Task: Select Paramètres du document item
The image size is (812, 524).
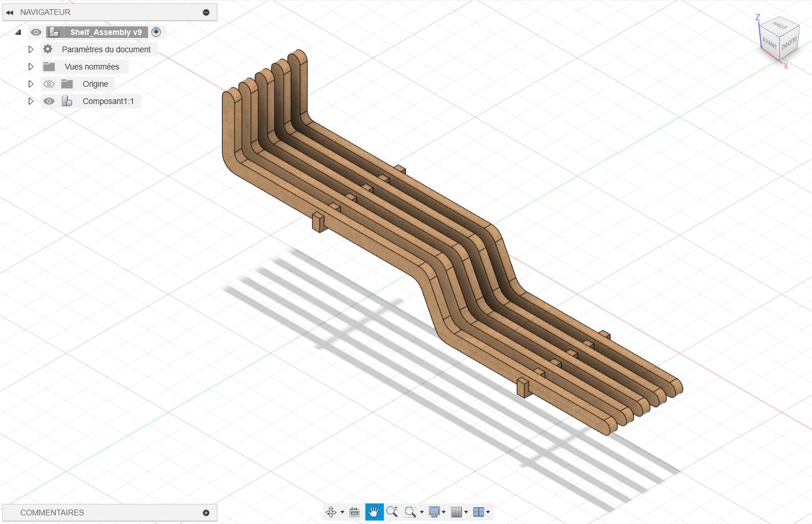Action: coord(106,49)
